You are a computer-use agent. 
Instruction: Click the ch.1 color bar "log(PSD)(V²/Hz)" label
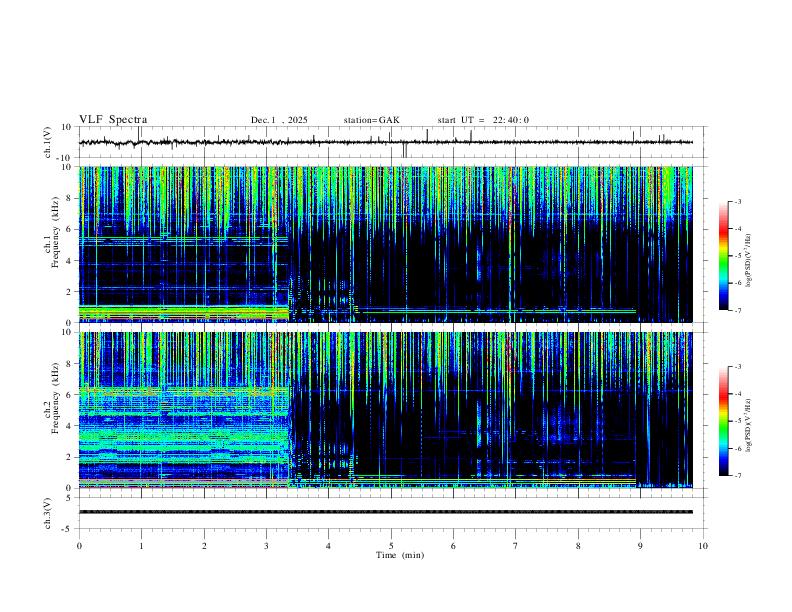[749, 260]
